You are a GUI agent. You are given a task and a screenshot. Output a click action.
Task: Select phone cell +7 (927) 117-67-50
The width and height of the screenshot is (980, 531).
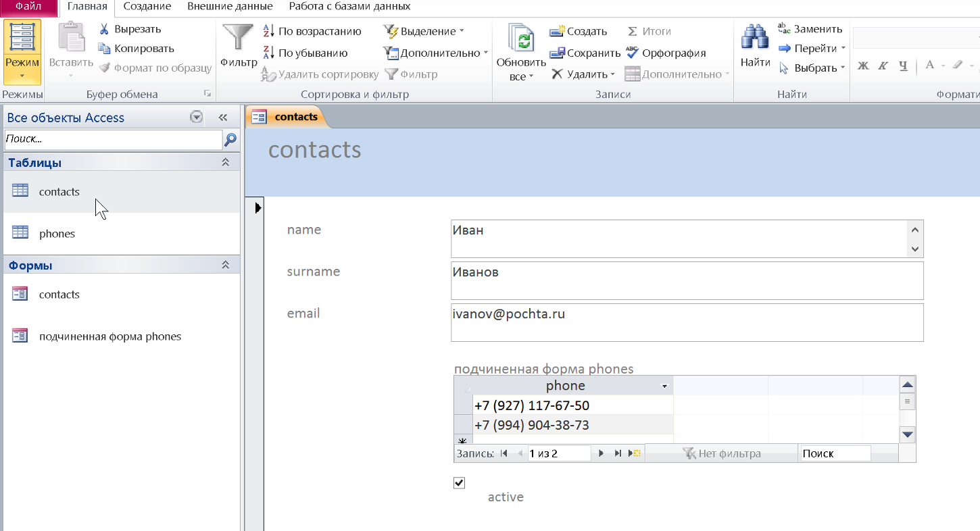pos(572,405)
